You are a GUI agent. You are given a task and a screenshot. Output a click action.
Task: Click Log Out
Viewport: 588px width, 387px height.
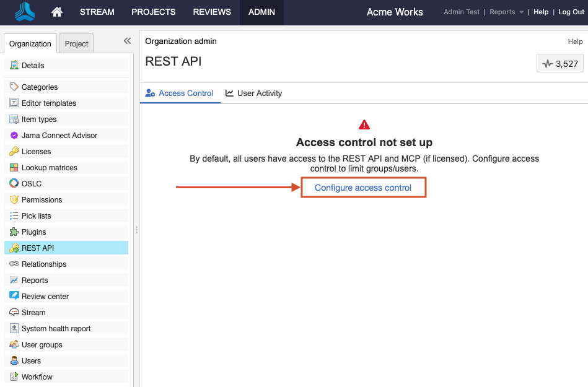(x=571, y=12)
